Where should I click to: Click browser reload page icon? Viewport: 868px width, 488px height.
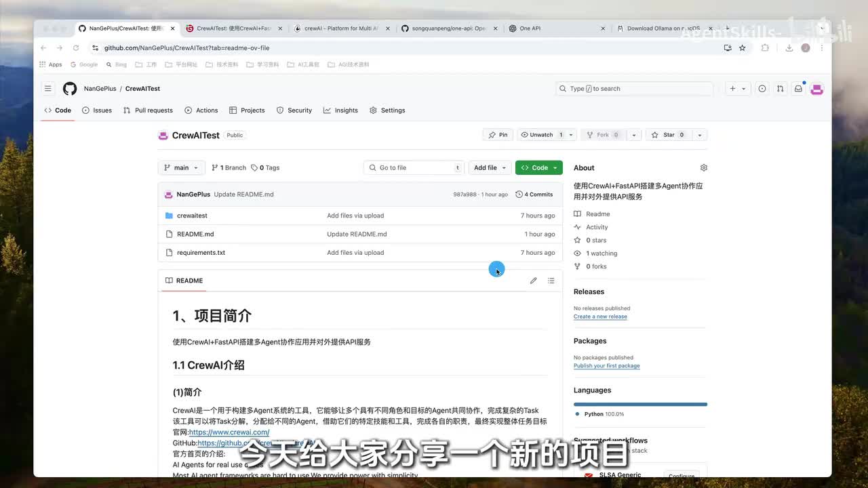(76, 48)
